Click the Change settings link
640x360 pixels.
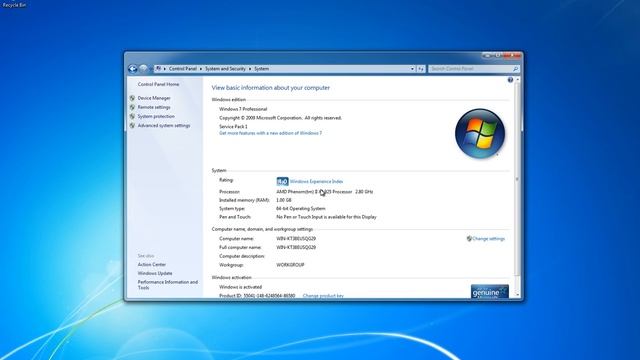tap(489, 239)
